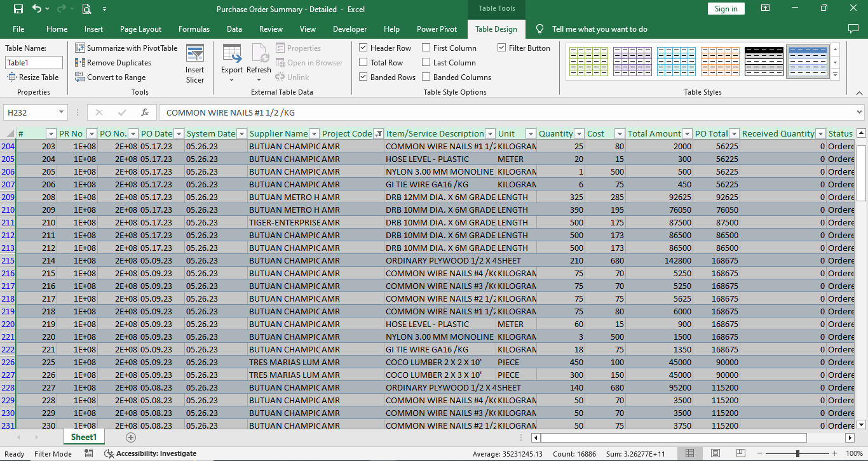This screenshot has width=868, height=461.
Task: Add a new sheet with plus button
Action: click(131, 438)
